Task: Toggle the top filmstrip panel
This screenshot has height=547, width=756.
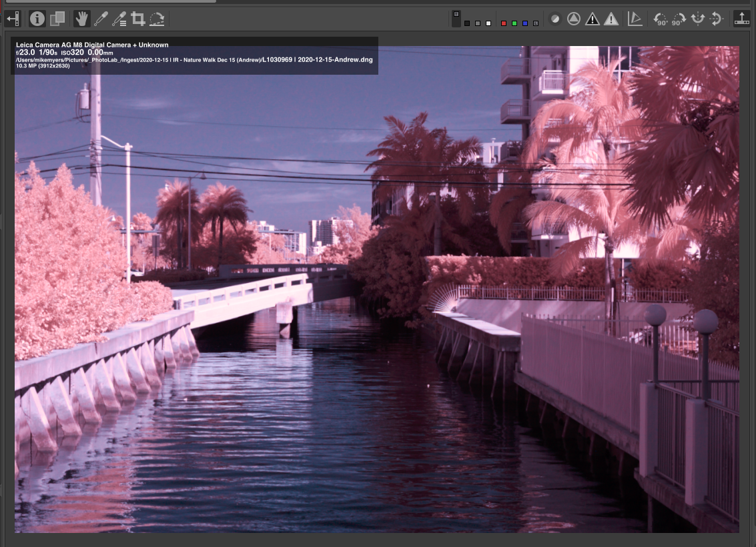Action: click(x=741, y=19)
